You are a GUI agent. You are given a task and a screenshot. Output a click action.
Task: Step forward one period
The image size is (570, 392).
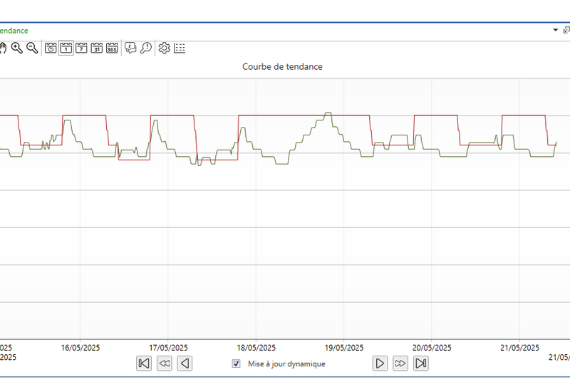pyautogui.click(x=380, y=363)
